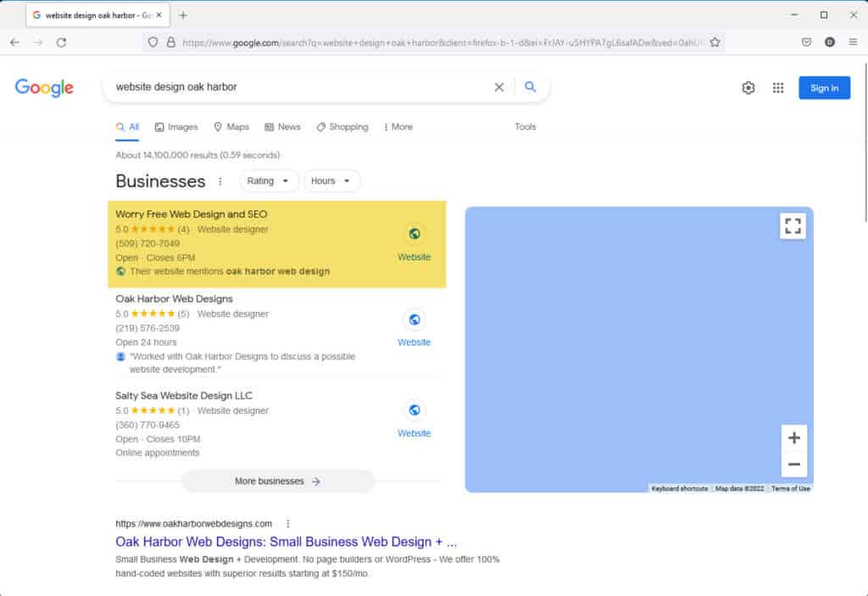Click the More businesses button
This screenshot has height=596, width=868.
[x=278, y=482]
